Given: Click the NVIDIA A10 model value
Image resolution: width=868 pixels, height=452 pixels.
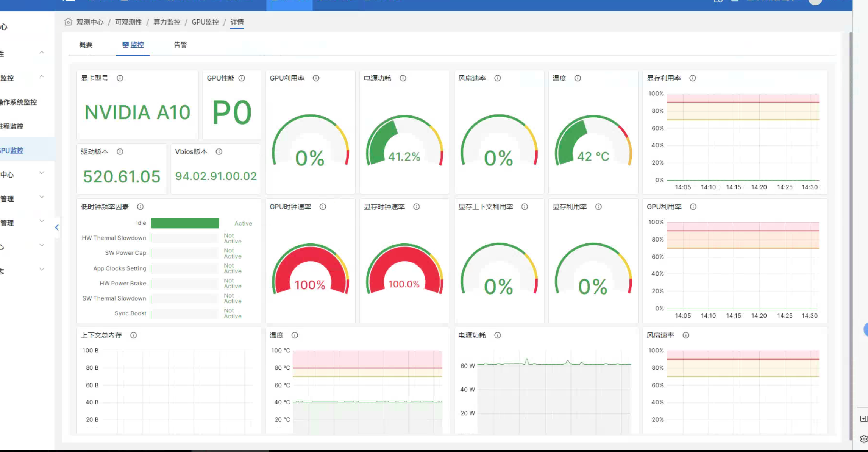Looking at the screenshot, I should point(137,112).
